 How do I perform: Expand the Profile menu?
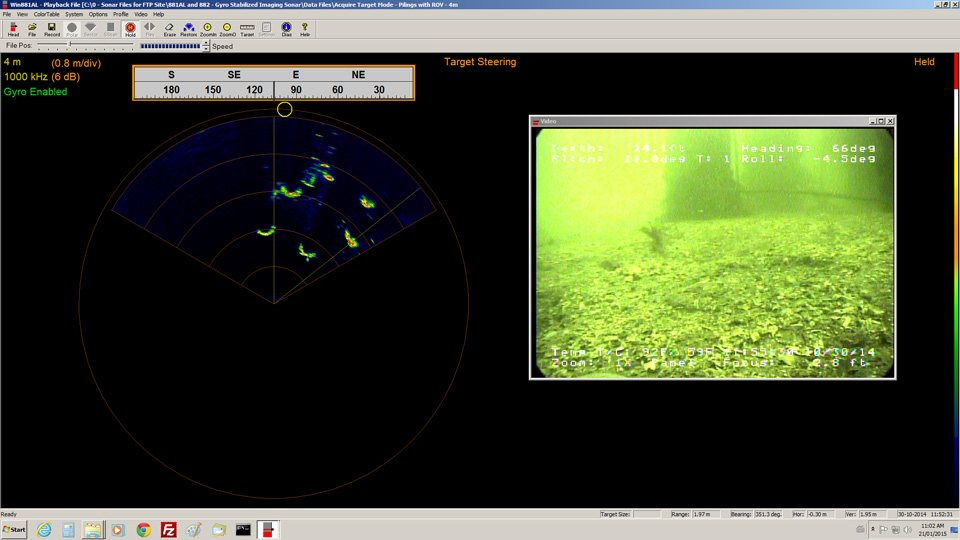[120, 15]
